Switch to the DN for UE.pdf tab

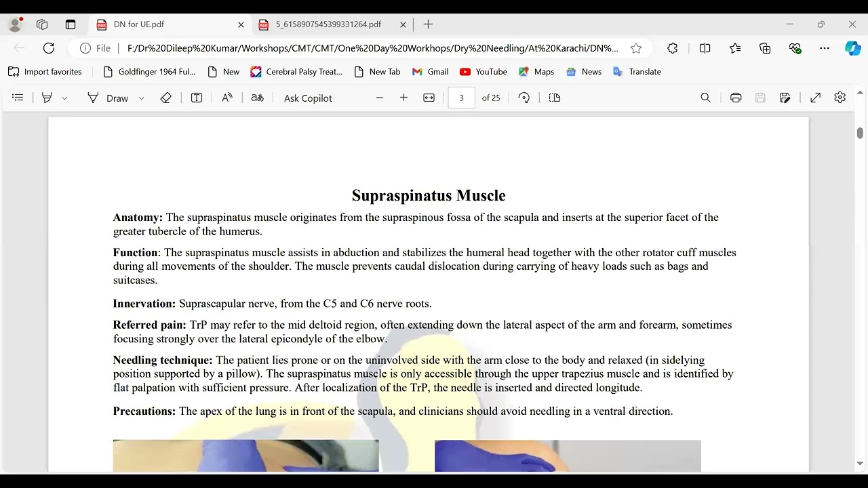(170, 24)
